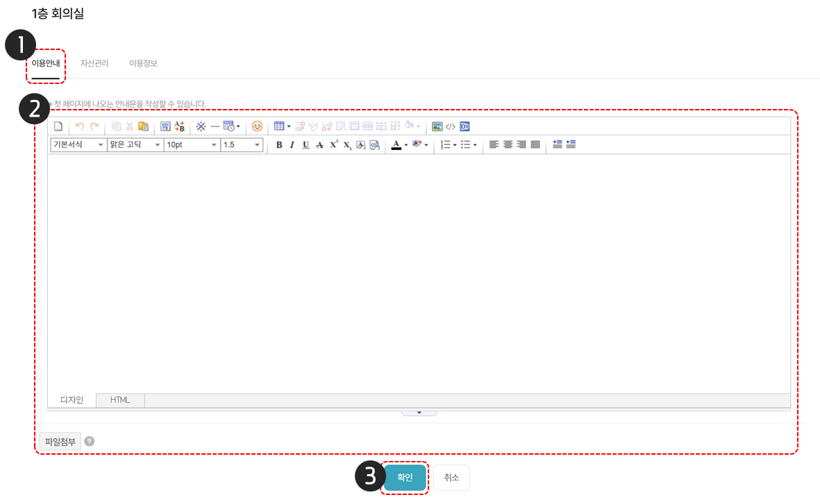This screenshot has height=504, width=820.
Task: Apply the font color A
Action: click(396, 145)
